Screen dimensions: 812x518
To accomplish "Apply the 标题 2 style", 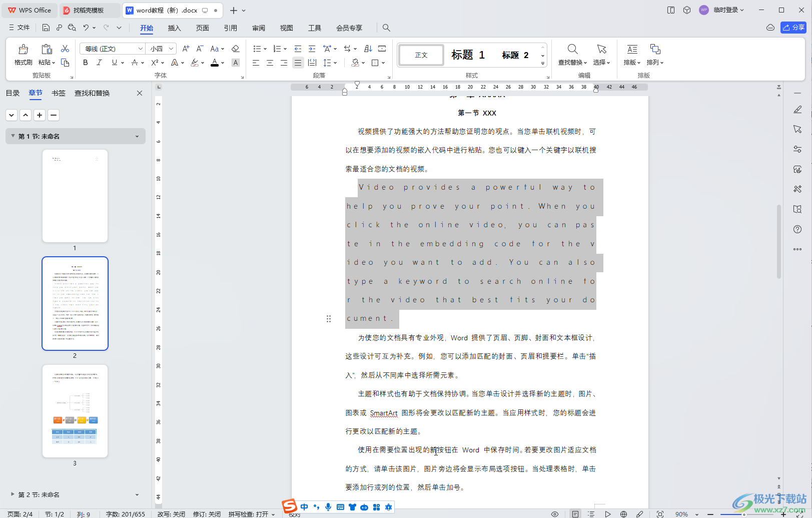I will tap(515, 55).
